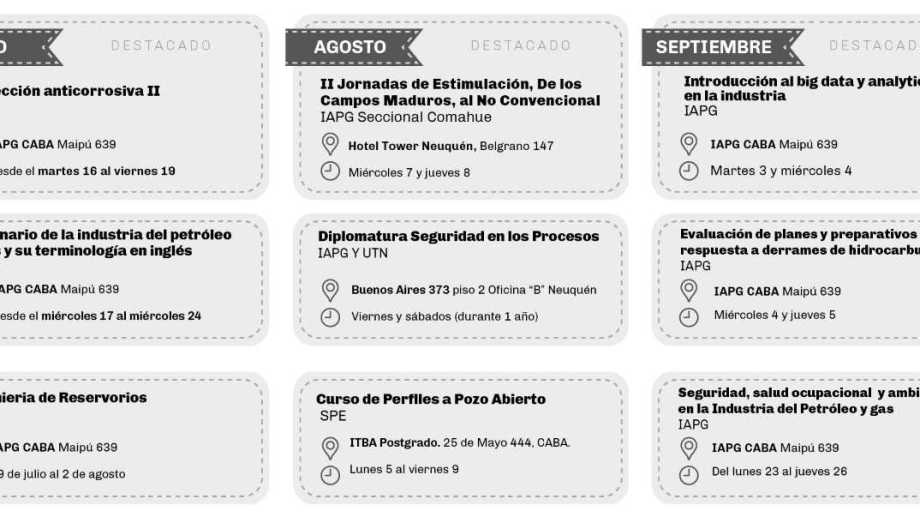Click the location pin beside ITBA Postgrado

coord(330,447)
